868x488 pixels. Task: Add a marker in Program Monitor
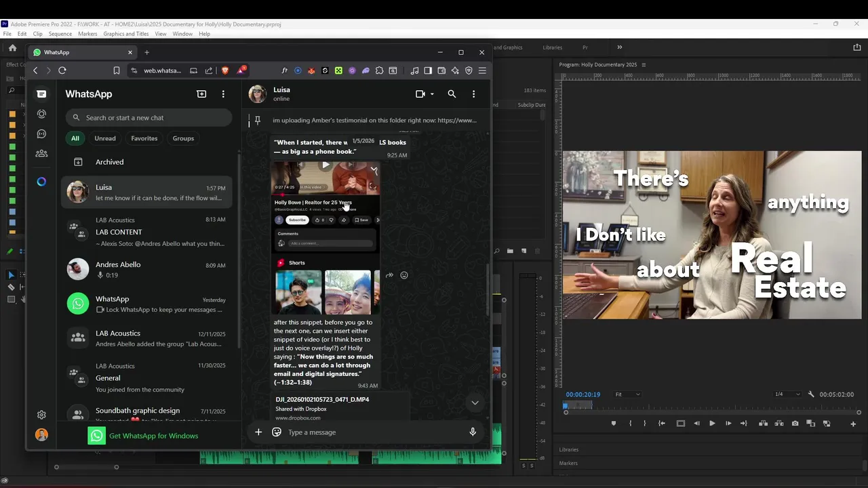[614, 424]
